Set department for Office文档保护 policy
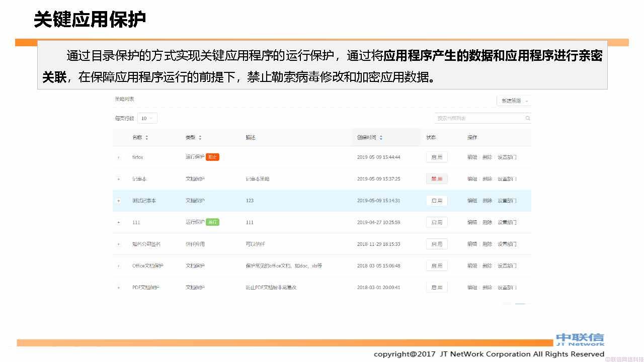644x362 pixels. coord(507,265)
